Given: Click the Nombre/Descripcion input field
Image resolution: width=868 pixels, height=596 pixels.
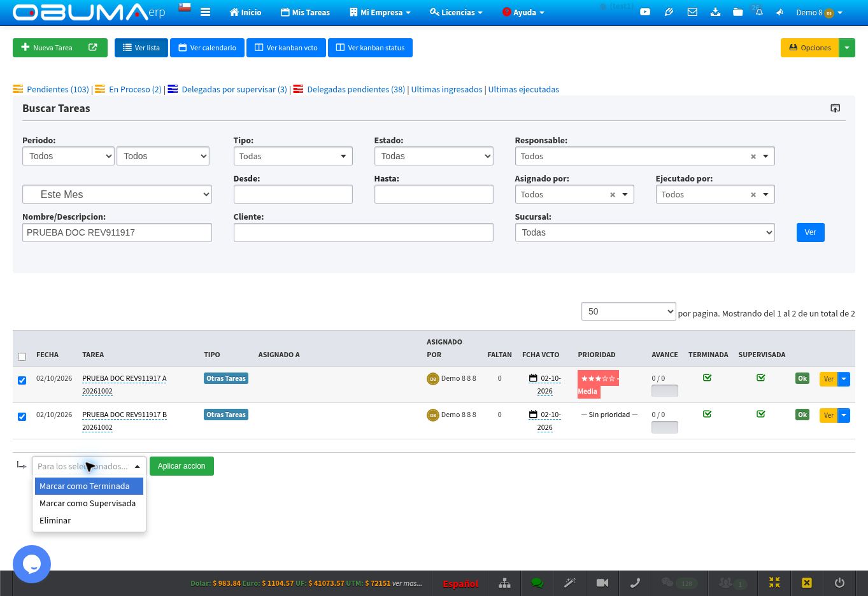Looking at the screenshot, I should [x=117, y=232].
